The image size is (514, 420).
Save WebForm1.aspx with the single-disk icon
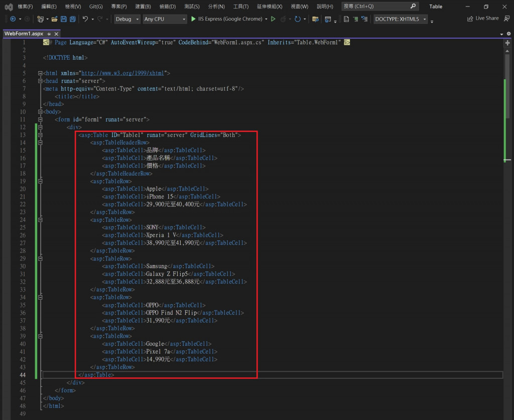point(64,19)
